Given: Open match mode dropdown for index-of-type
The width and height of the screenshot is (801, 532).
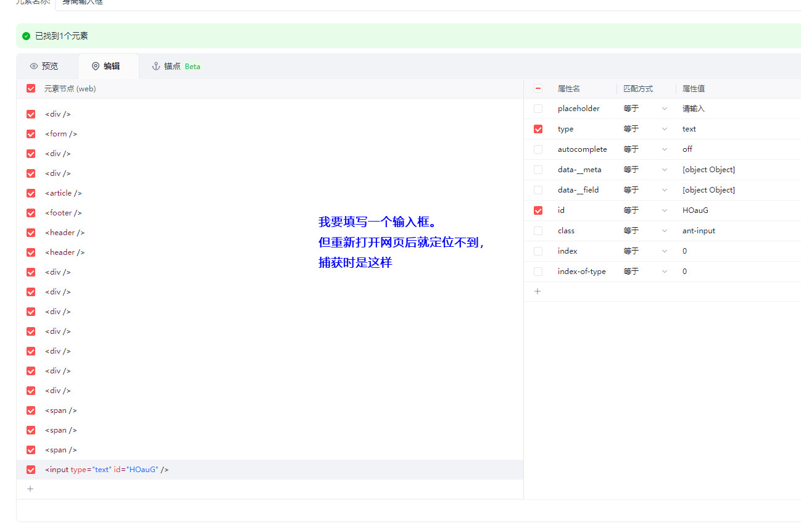Looking at the screenshot, I should [645, 272].
